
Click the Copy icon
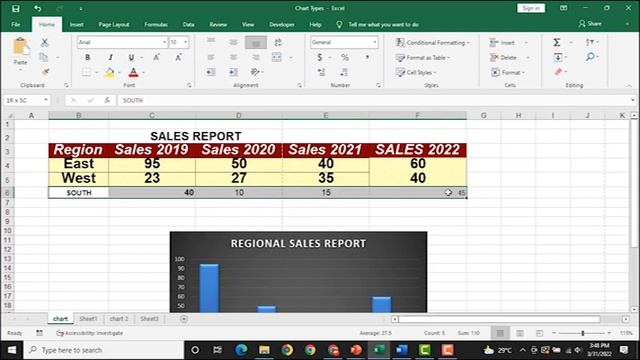point(44,57)
